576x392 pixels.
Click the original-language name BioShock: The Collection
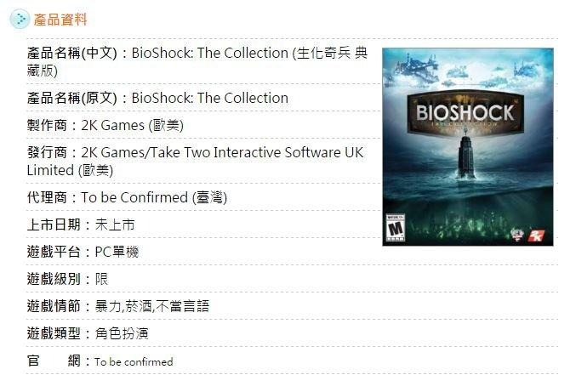[x=210, y=98]
